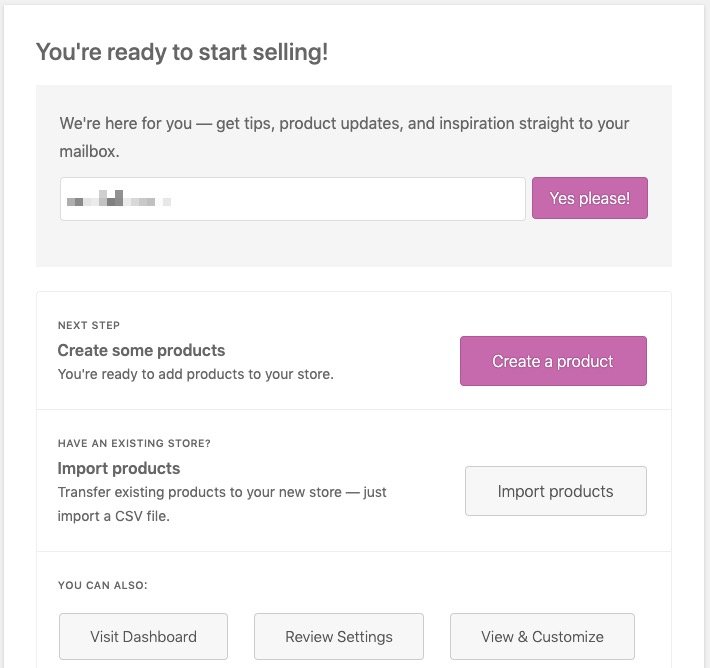Click the 'We're here for you' newsletter text
The image size is (710, 668).
344,124
